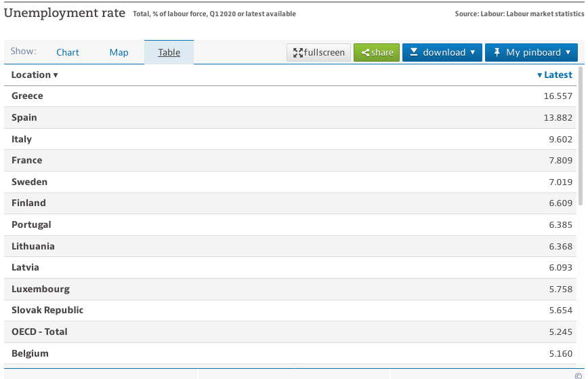
Task: Select the Luxembourg row label
Action: [41, 289]
